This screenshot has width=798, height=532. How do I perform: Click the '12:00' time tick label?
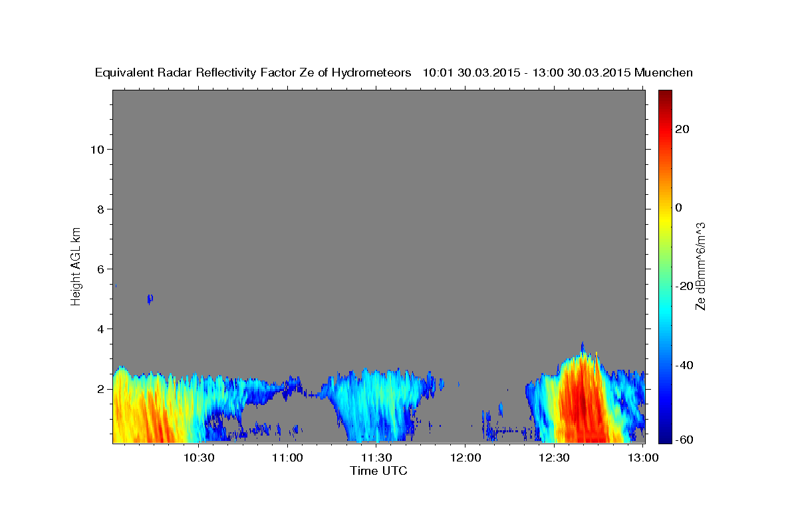465,458
